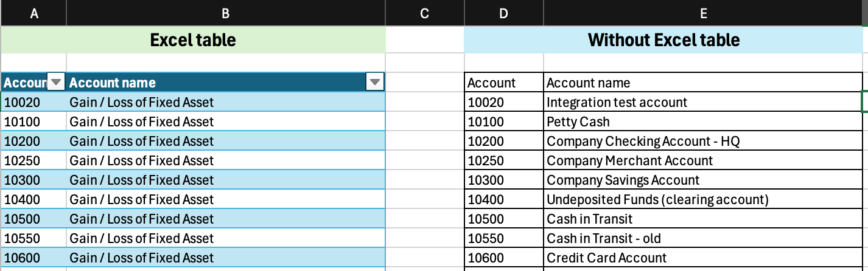Click 'Gain / Loss of Fixed Asset' beside 10600

click(x=226, y=258)
